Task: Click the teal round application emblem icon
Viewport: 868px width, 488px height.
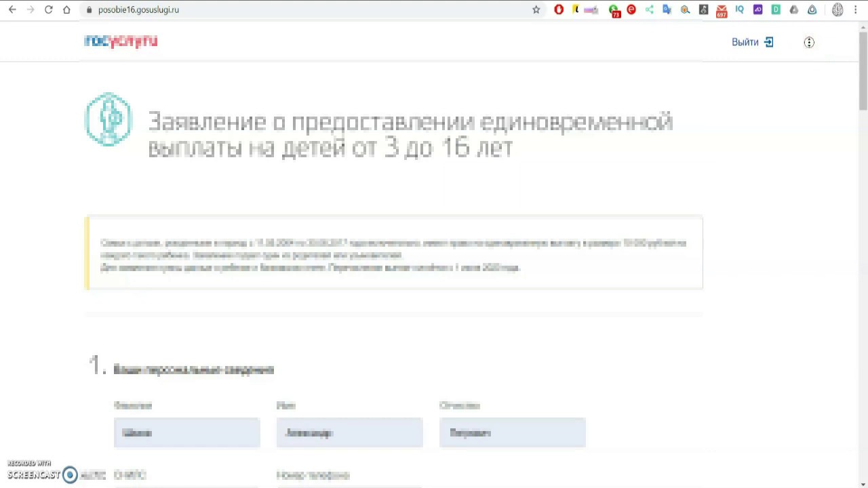Action: 108,119
